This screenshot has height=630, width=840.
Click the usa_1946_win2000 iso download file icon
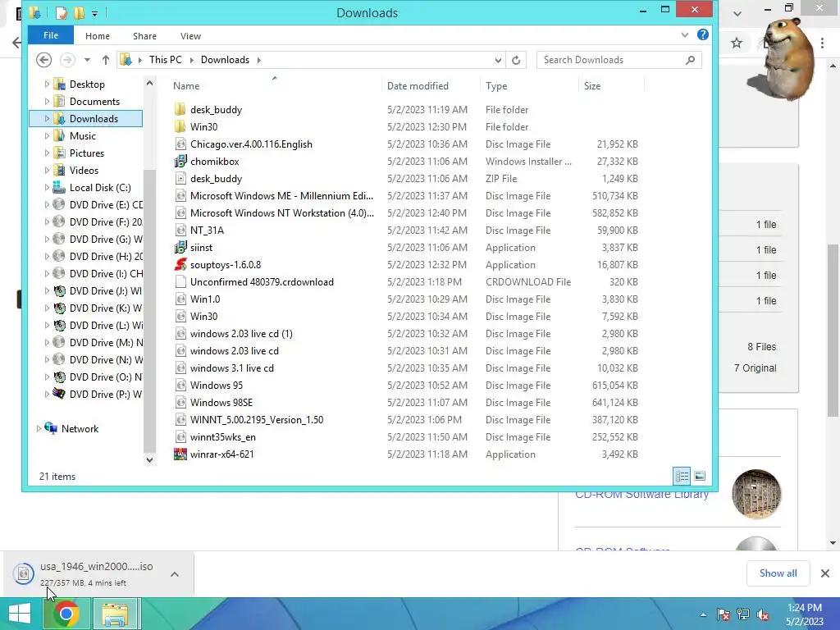pos(24,573)
